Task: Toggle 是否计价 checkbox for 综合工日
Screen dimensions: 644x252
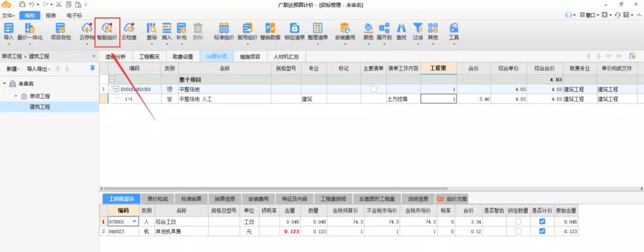Action: pyautogui.click(x=542, y=221)
